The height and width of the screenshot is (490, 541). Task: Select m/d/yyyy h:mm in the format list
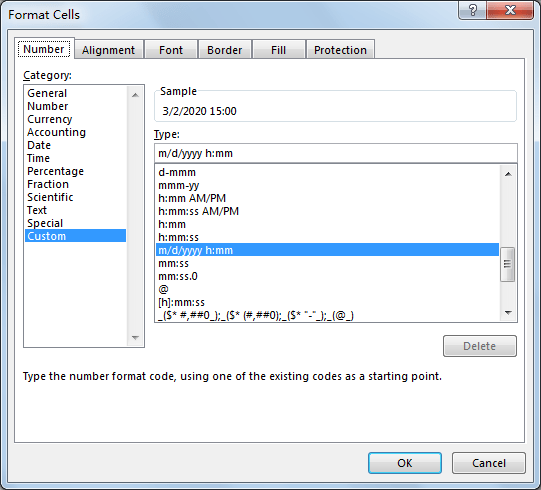(x=327, y=250)
